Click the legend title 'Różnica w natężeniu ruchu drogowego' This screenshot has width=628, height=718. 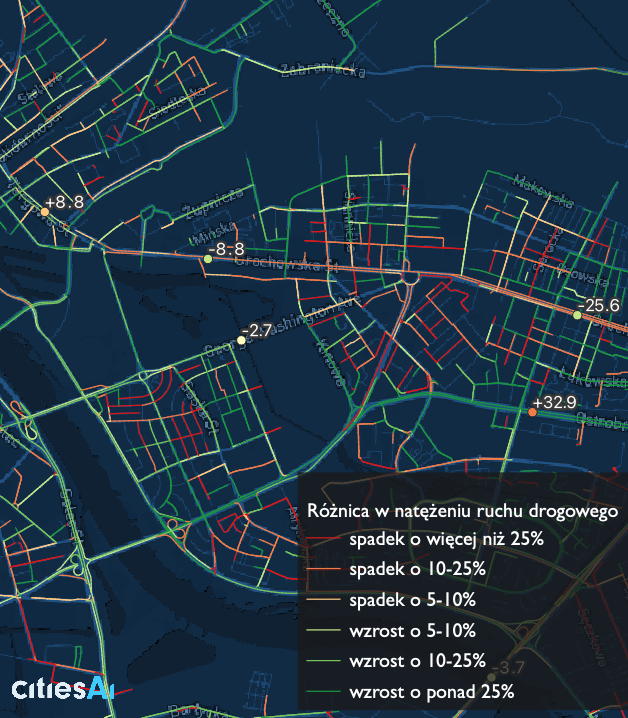[x=463, y=510]
